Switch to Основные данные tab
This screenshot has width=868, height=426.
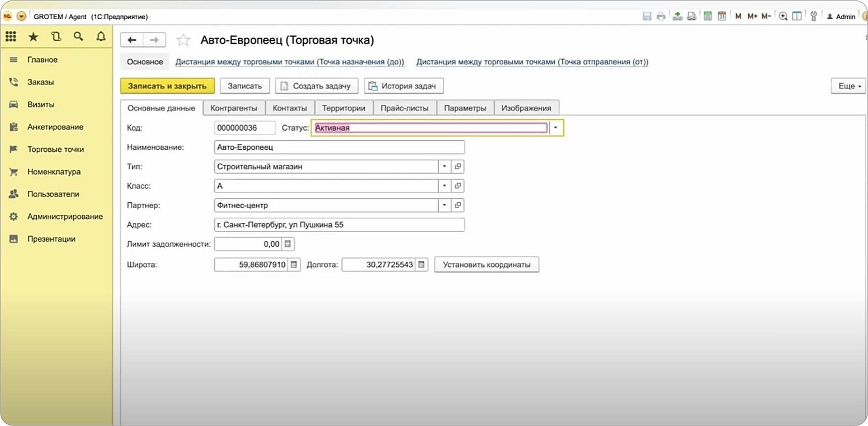(162, 108)
